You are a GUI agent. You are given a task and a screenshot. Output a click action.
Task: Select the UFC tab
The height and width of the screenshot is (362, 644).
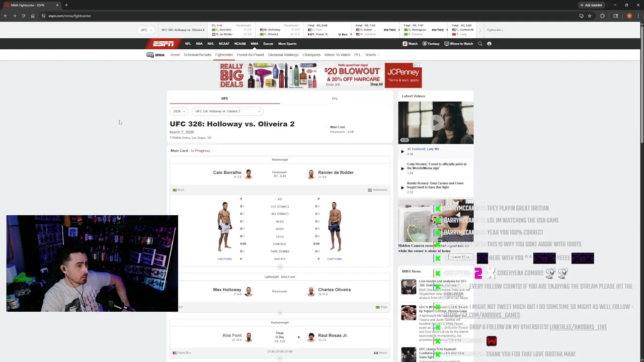pyautogui.click(x=224, y=99)
